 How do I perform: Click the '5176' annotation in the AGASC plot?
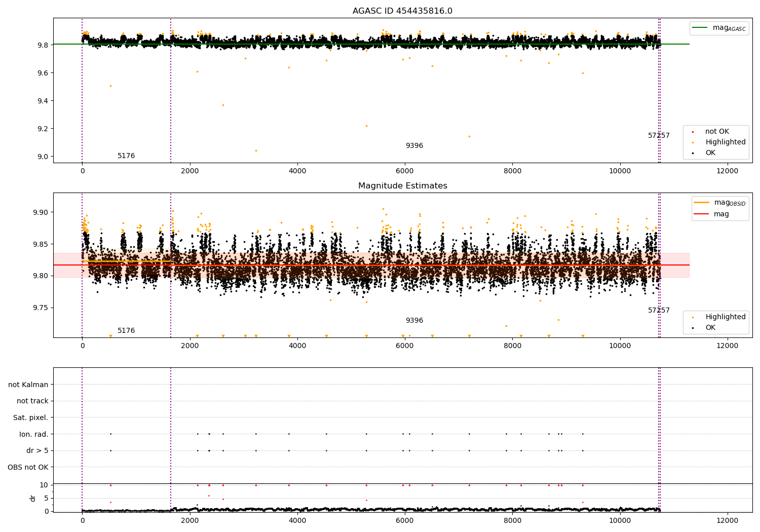(x=126, y=156)
